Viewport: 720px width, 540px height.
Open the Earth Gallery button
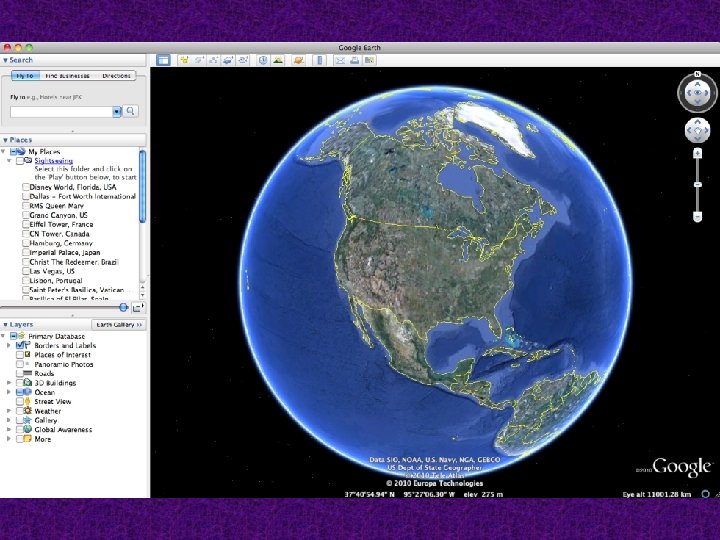click(x=119, y=325)
